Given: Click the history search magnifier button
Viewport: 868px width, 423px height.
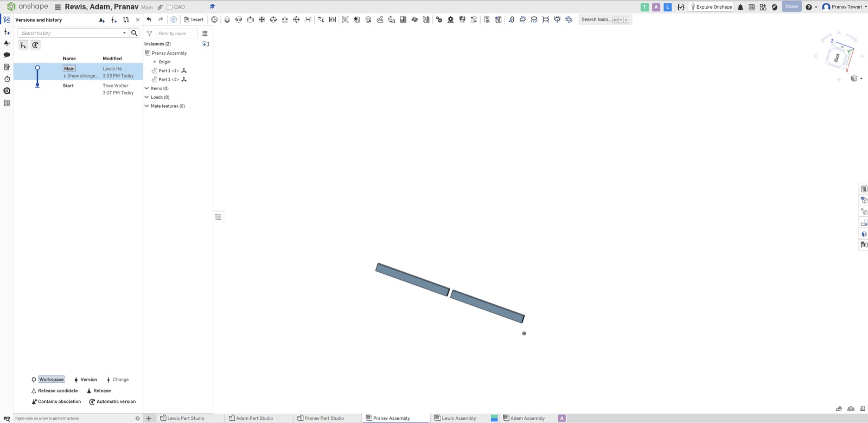Looking at the screenshot, I should pyautogui.click(x=135, y=33).
